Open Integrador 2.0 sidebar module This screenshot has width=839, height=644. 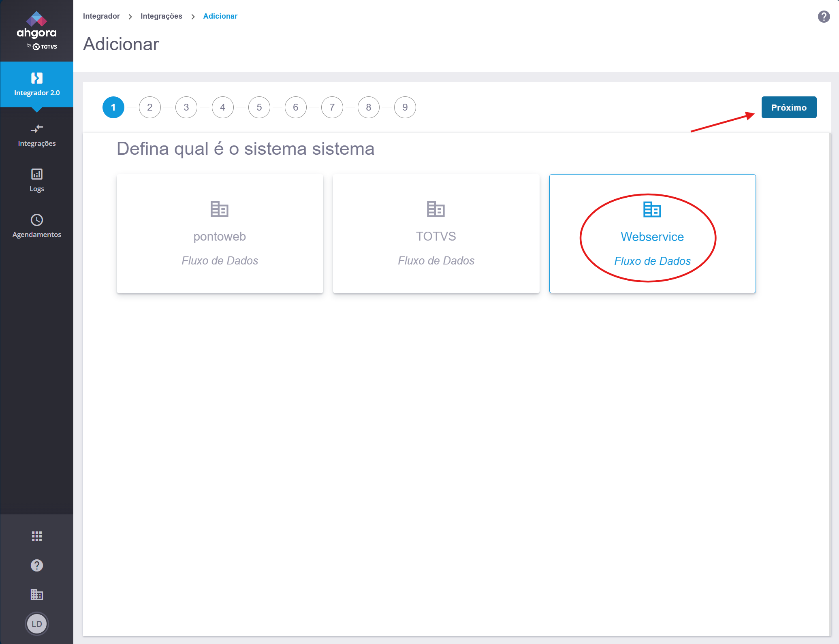(36, 84)
